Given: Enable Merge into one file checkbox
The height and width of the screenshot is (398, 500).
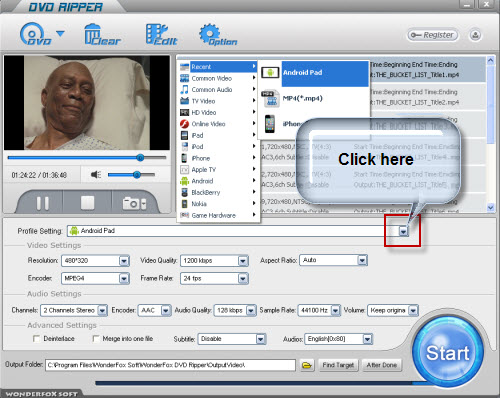Looking at the screenshot, I should point(96,339).
